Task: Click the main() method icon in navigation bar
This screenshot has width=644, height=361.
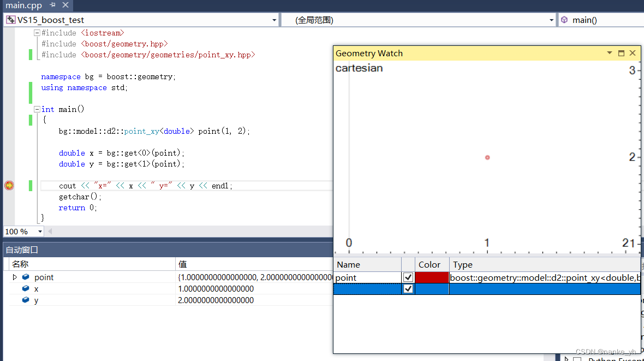Action: pos(564,20)
